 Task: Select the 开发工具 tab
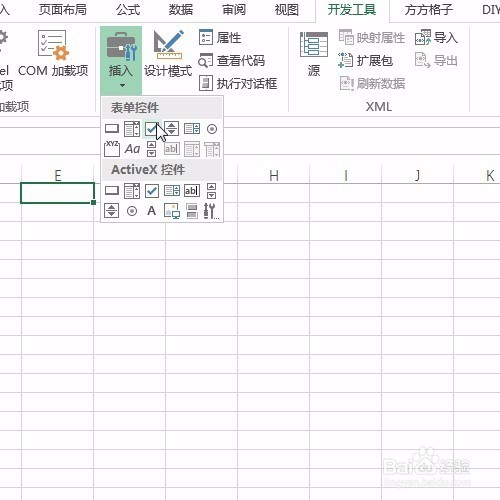point(352,9)
